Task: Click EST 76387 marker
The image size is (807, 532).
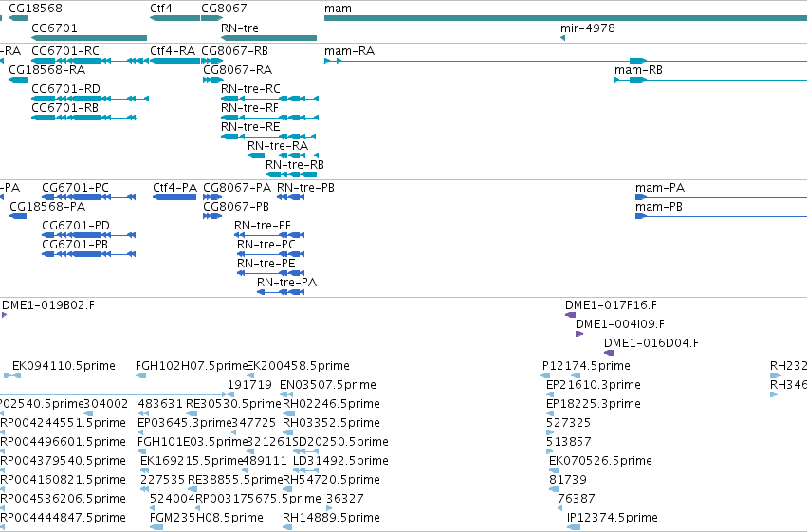Action: coord(559,509)
